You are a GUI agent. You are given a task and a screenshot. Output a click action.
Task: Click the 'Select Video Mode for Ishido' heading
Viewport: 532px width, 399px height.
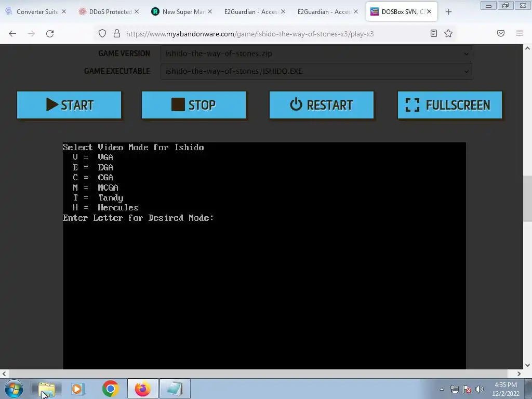(x=134, y=147)
